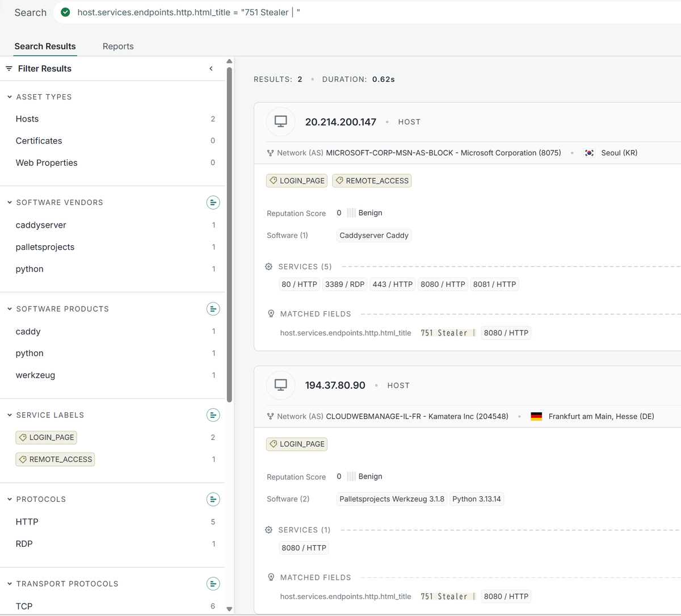Screen dimensions: 681x616
Task: Collapse the Filter Results panel chevron
Action: point(211,69)
